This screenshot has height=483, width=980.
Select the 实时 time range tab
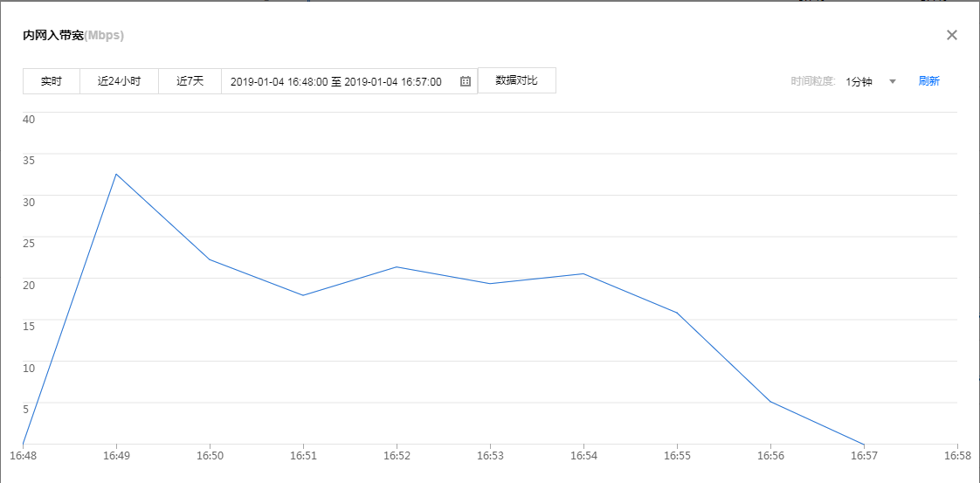(52, 81)
